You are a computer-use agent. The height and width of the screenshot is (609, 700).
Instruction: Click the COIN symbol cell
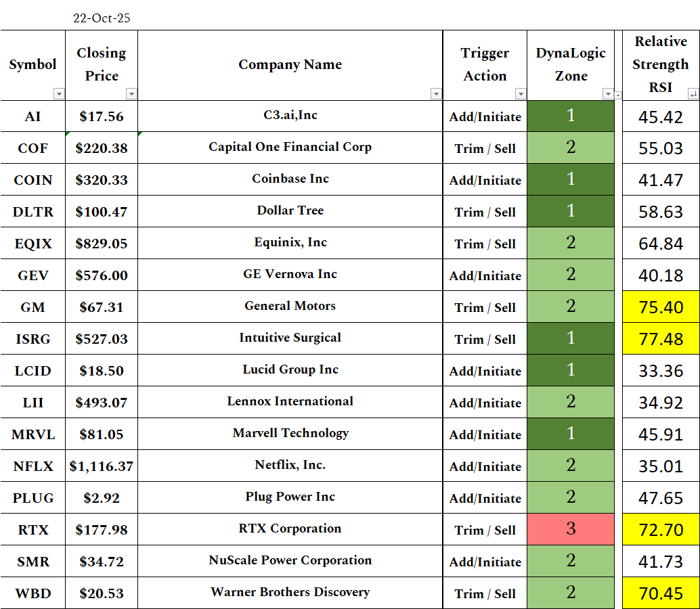pyautogui.click(x=33, y=180)
